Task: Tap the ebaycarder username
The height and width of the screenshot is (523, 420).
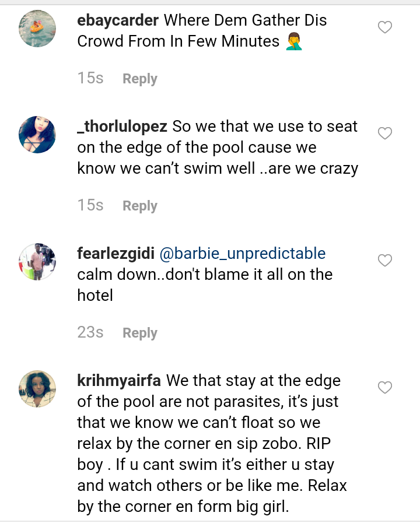Action: 118,20
